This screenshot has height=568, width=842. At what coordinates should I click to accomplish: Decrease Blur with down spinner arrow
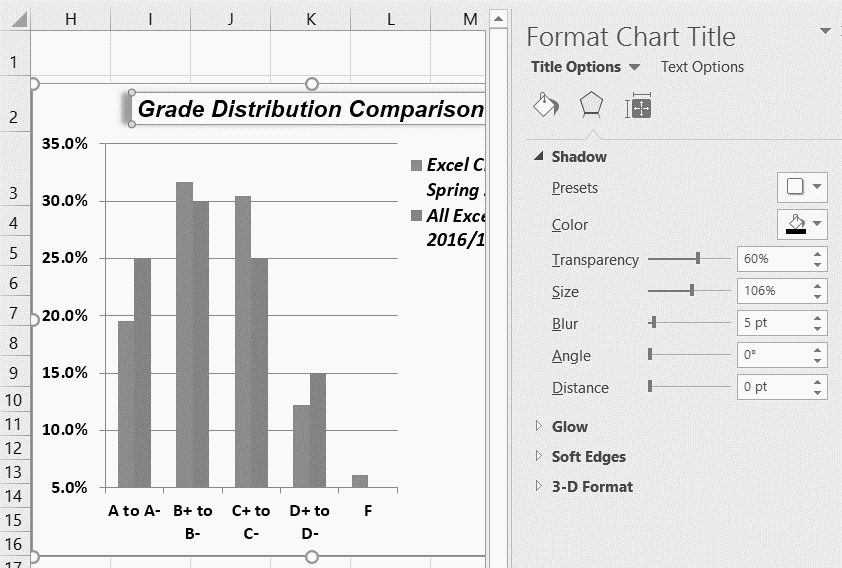click(x=817, y=329)
